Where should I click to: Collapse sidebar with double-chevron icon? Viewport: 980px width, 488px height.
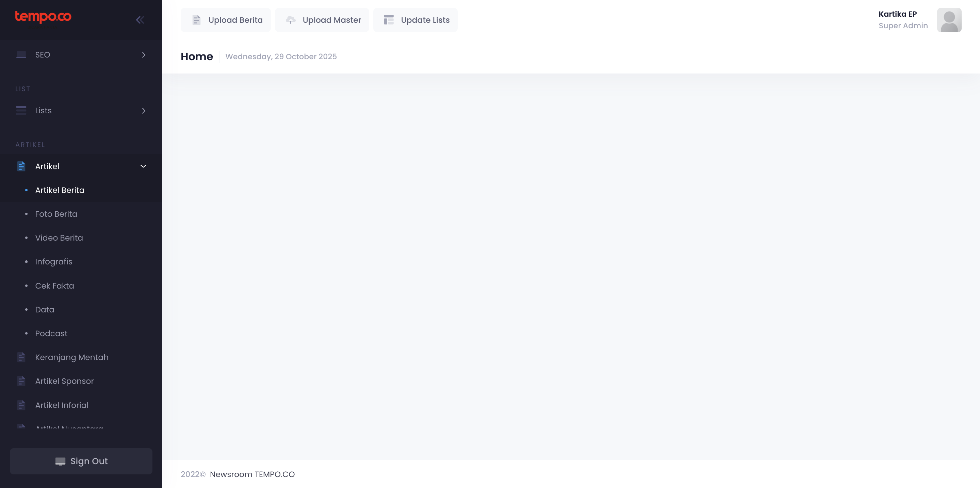click(x=140, y=20)
